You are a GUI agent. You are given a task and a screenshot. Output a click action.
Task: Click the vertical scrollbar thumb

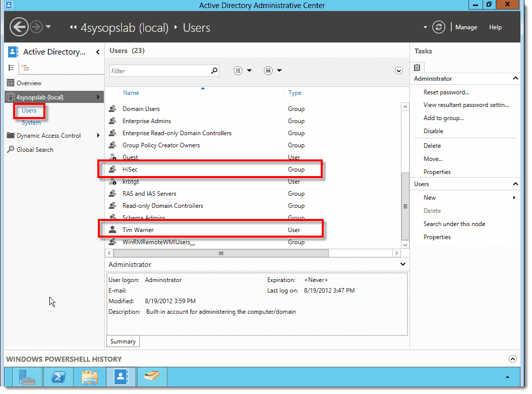pos(405,206)
